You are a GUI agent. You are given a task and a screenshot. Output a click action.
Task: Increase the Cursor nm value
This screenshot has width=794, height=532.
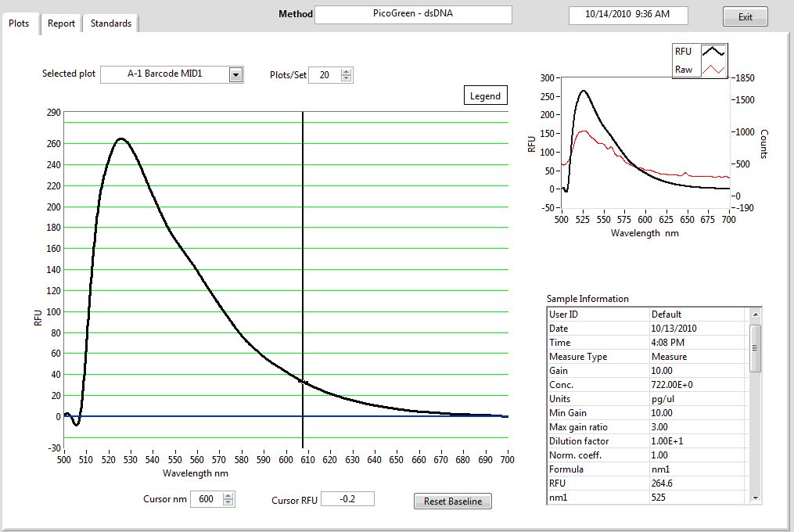(x=228, y=495)
